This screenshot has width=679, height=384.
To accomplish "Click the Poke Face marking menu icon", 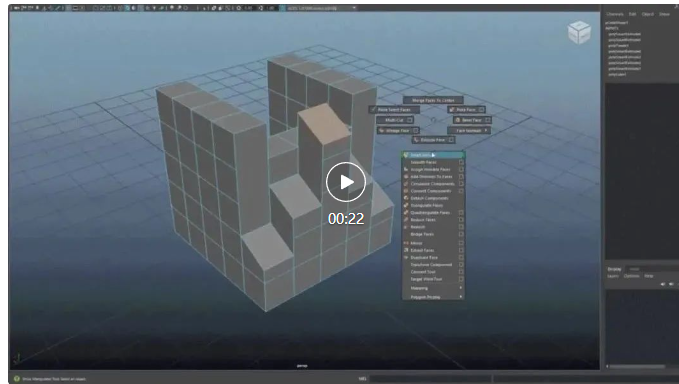I will pos(452,110).
